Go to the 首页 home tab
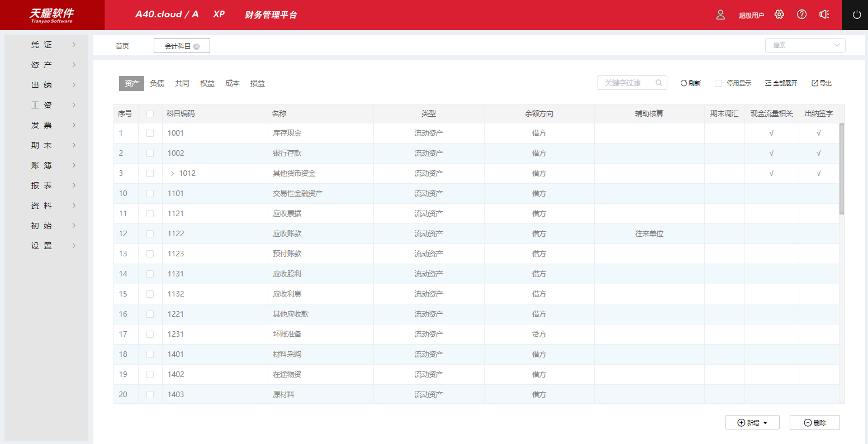 coord(122,46)
